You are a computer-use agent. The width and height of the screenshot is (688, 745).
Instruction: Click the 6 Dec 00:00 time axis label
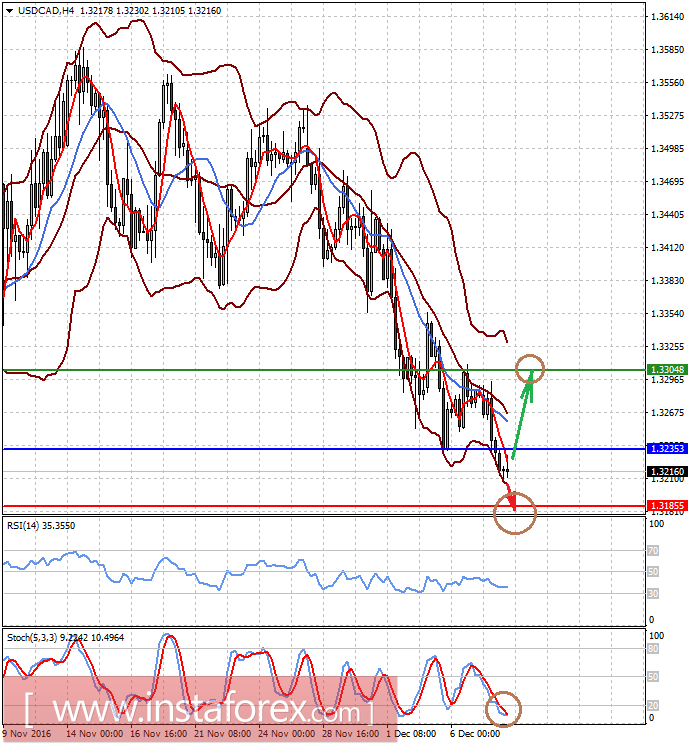(x=475, y=734)
